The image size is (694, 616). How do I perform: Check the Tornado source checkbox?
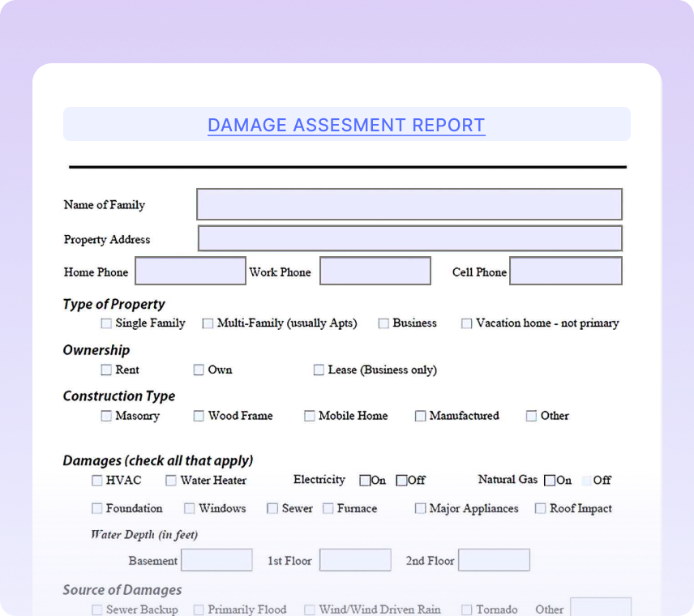pos(466,609)
